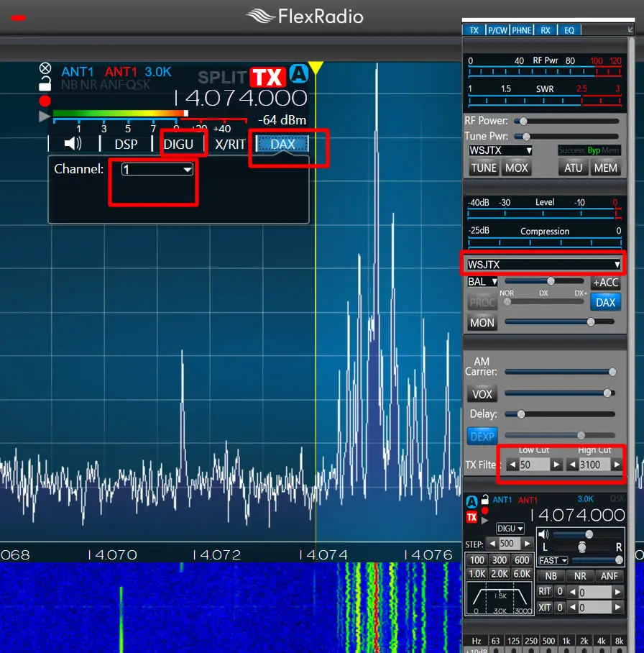
Task: Toggle the blue DAX button in transmit panel
Action: (x=605, y=302)
